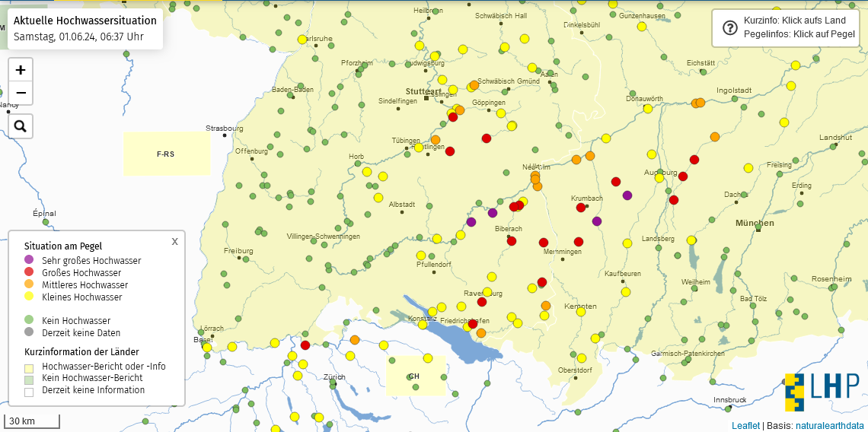
Task: Zoom out with the minus button
Action: [x=21, y=93]
